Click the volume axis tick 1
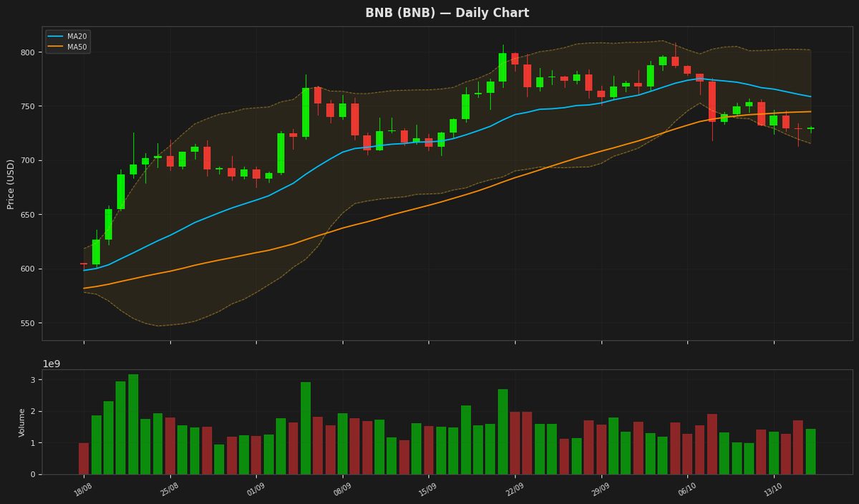This screenshot has width=859, height=504. click(32, 443)
